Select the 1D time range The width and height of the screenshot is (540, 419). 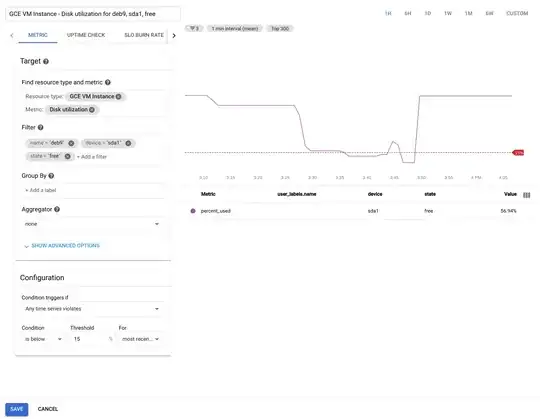tap(428, 13)
